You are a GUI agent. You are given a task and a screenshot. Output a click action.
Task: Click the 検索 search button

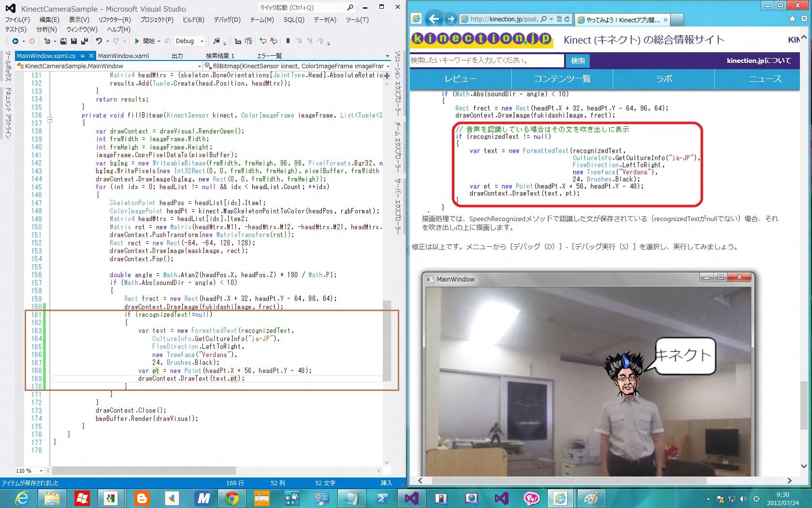click(578, 60)
